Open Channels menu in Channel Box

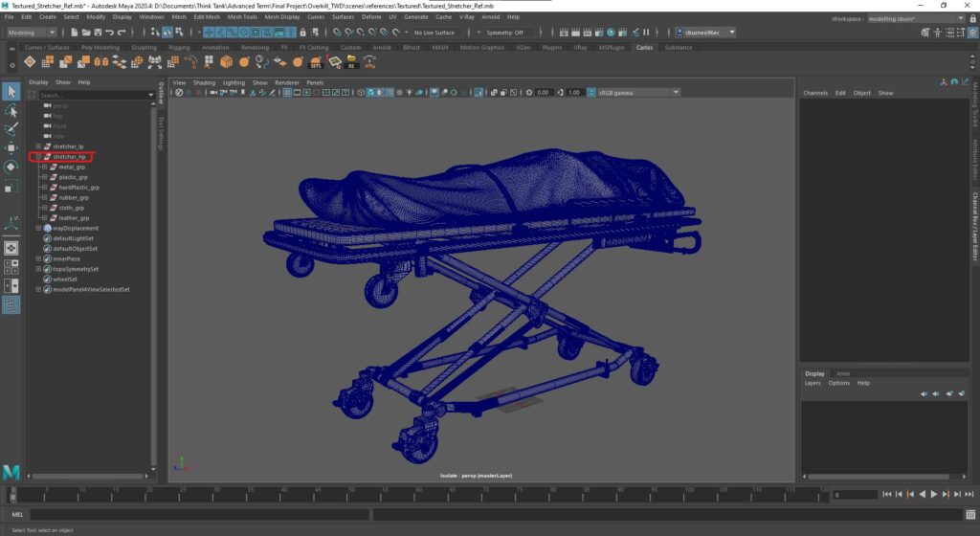[x=815, y=93]
